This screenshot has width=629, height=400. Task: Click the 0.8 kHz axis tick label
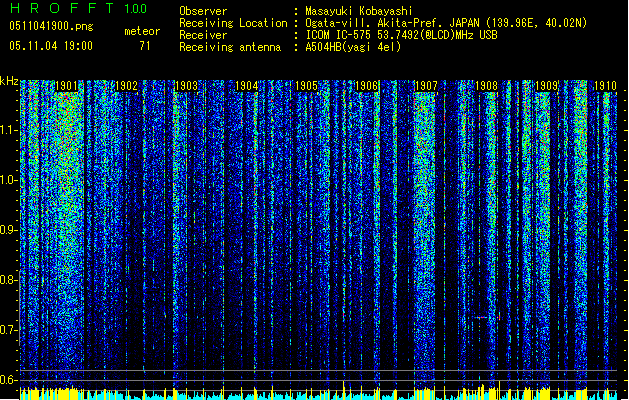click(x=9, y=280)
